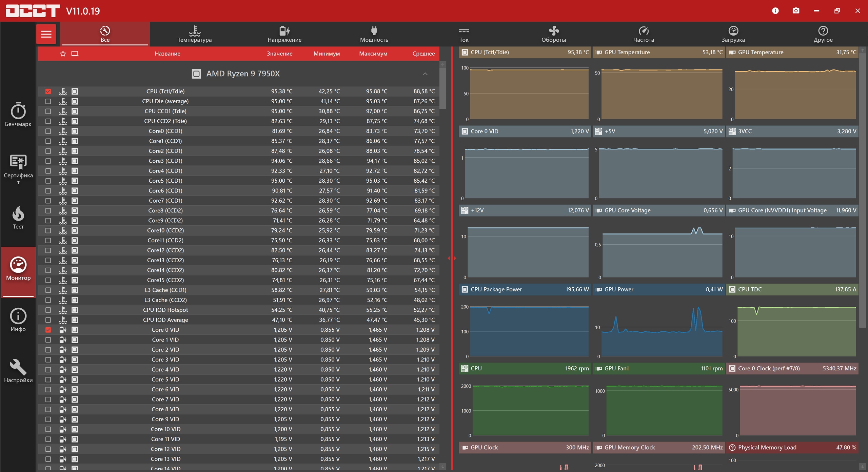Open Инфо in the sidebar
The width and height of the screenshot is (868, 472).
[18, 320]
